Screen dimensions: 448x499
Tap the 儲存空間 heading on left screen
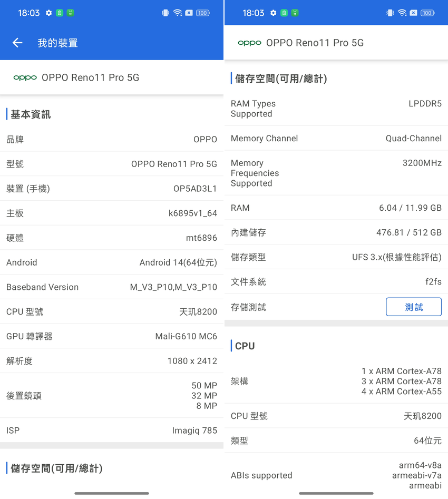(56, 468)
